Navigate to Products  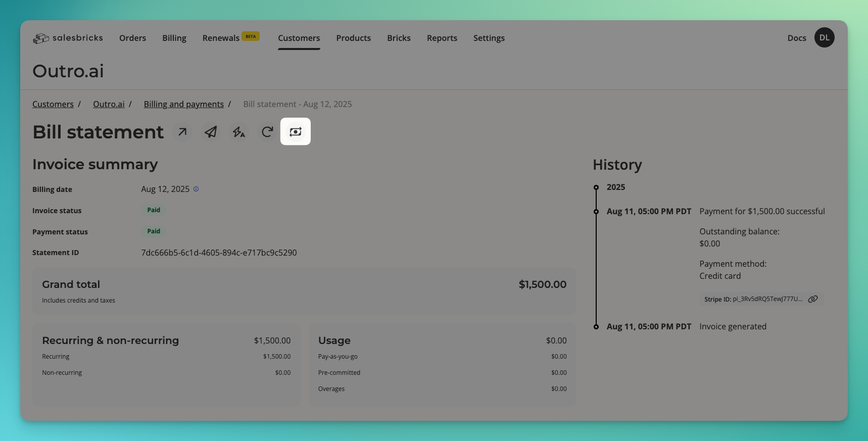pos(354,38)
